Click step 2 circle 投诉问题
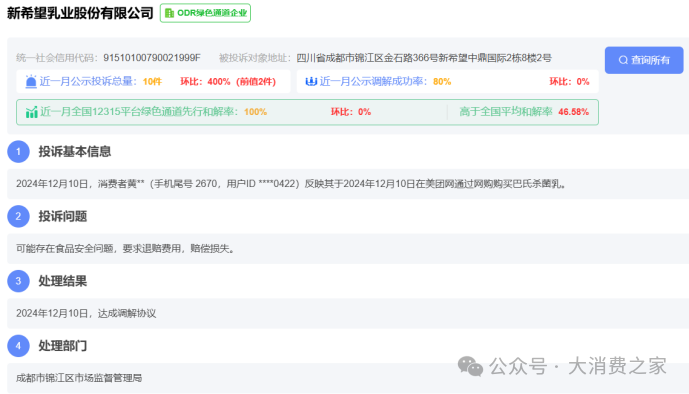The height and width of the screenshot is (394, 689). tap(18, 216)
